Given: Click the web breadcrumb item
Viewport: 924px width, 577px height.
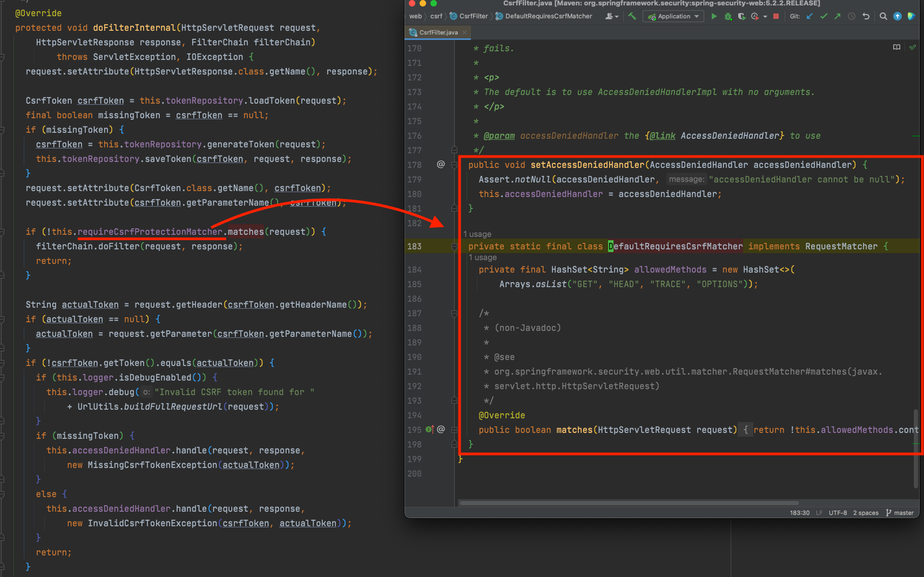Looking at the screenshot, I should (415, 16).
